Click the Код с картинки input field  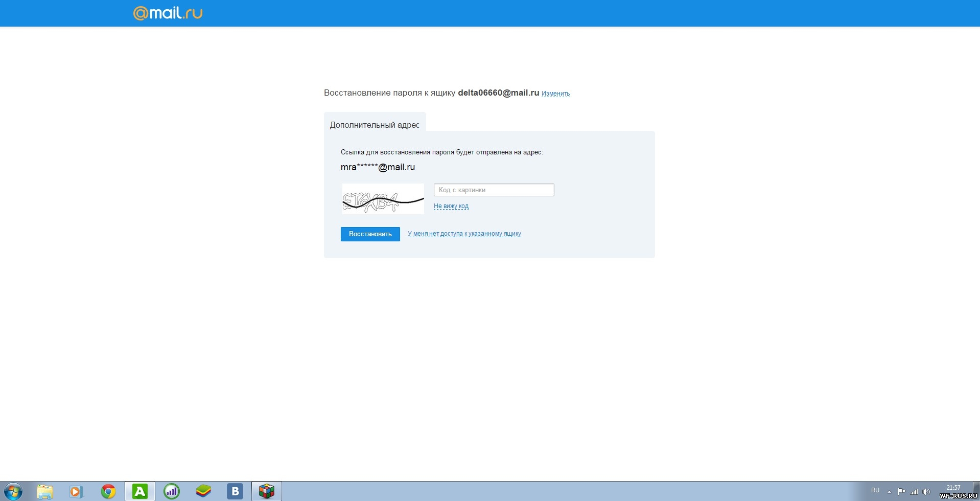(x=494, y=190)
